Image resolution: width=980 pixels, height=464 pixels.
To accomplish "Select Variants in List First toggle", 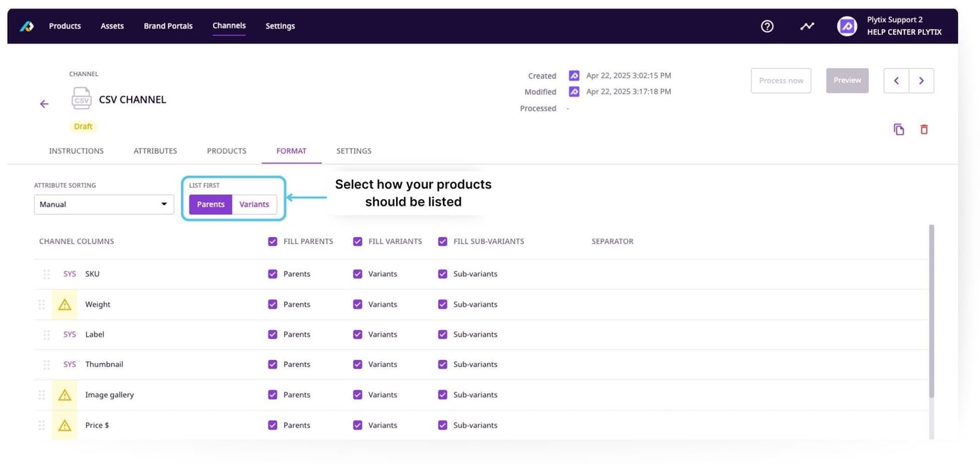I will pos(254,204).
